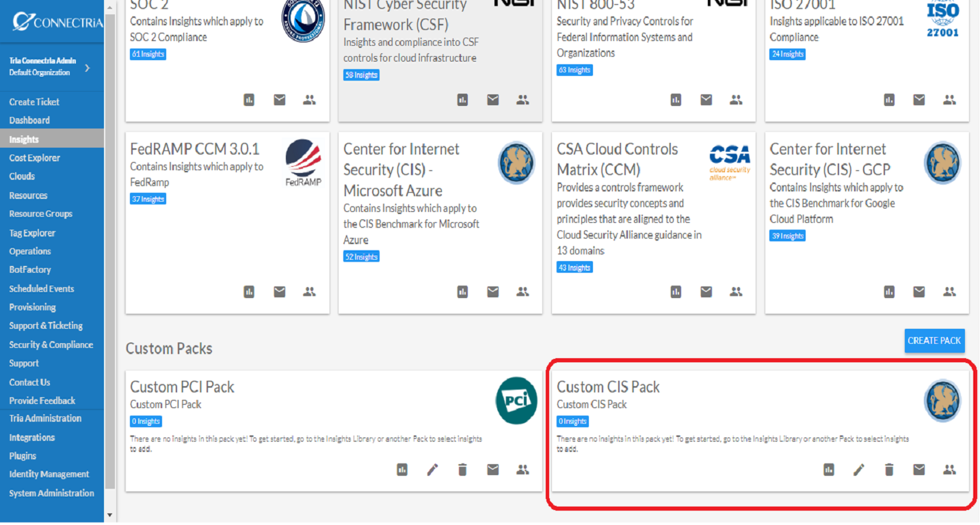Screen dimensions: 980x525
Task: Click the mail icon on Custom CIS Pack
Action: tap(919, 470)
